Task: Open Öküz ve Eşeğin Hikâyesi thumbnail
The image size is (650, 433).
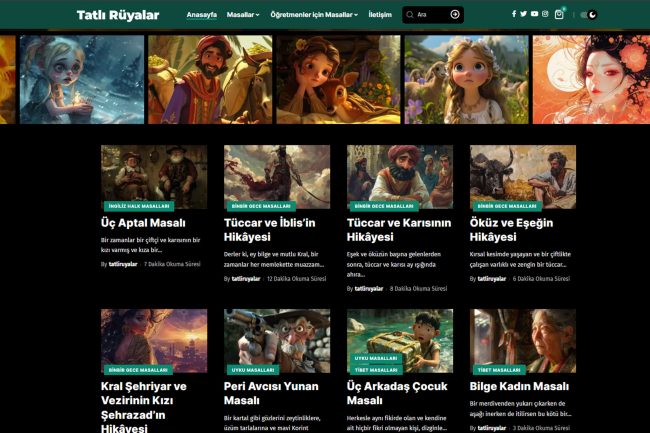Action: pos(522,176)
